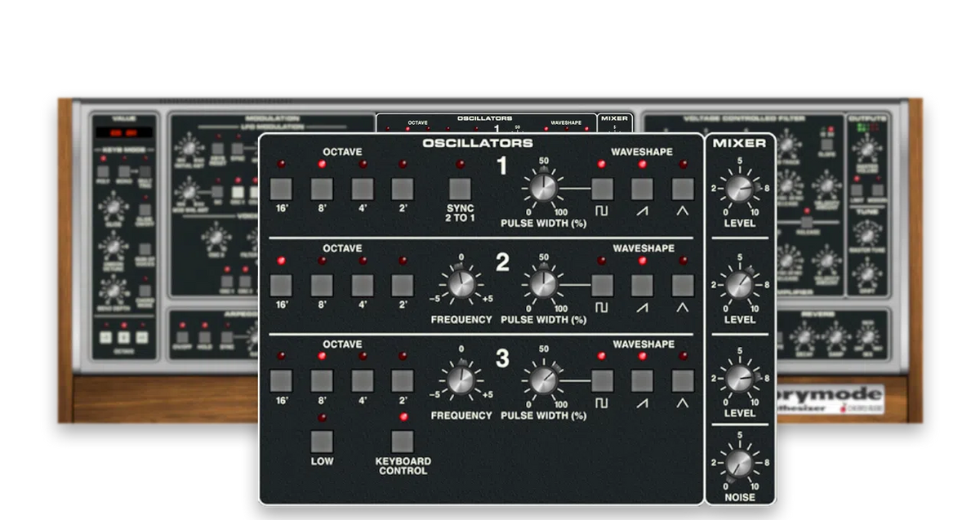Select the pulse waveshape on Oscillator 2
The image size is (980, 520).
point(604,287)
